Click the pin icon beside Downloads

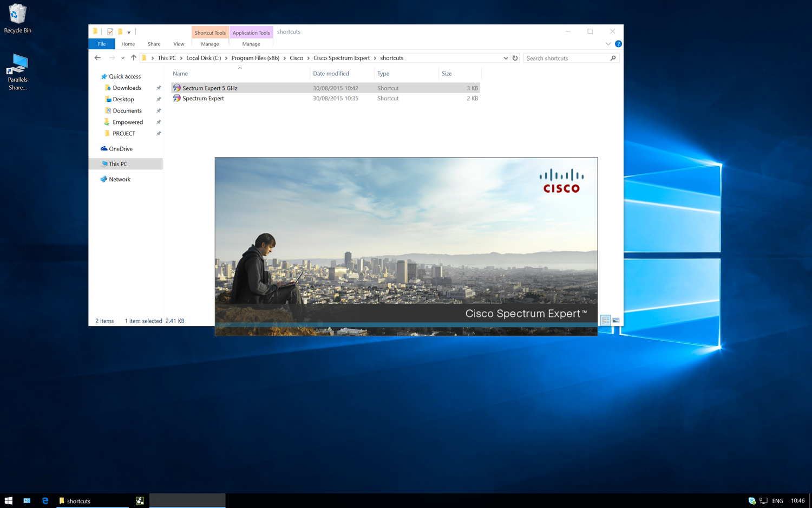[159, 88]
